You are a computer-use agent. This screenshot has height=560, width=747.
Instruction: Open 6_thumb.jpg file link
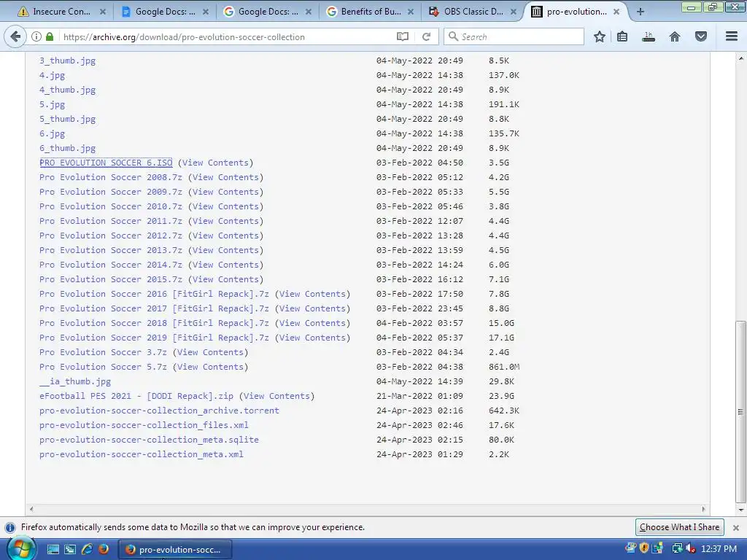pyautogui.click(x=67, y=148)
